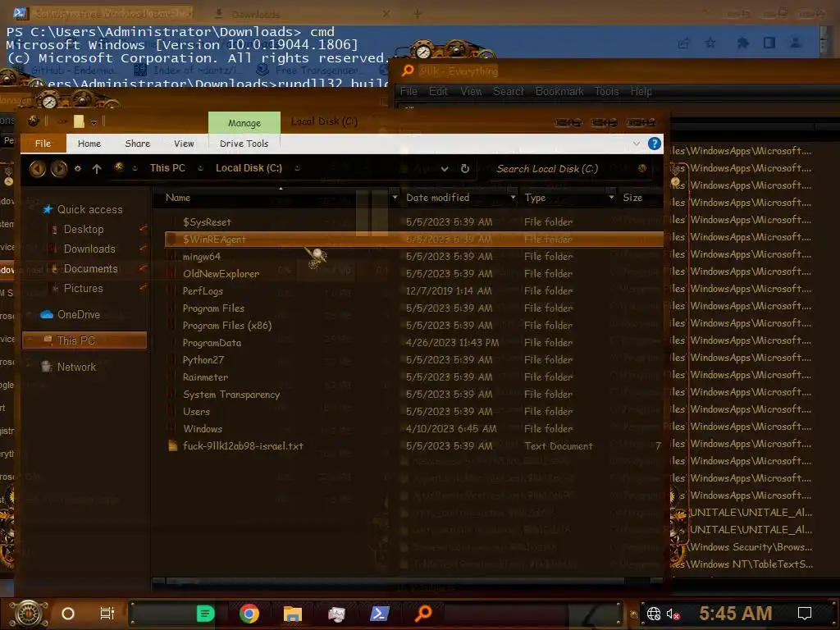Open Date modified column filter dropdown
Image resolution: width=840 pixels, height=630 pixels.
tap(513, 198)
